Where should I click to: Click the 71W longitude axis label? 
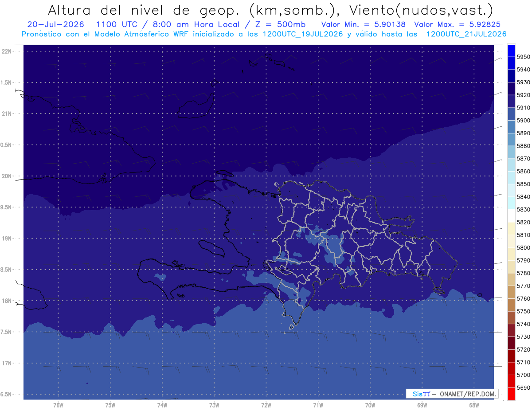[318, 405]
